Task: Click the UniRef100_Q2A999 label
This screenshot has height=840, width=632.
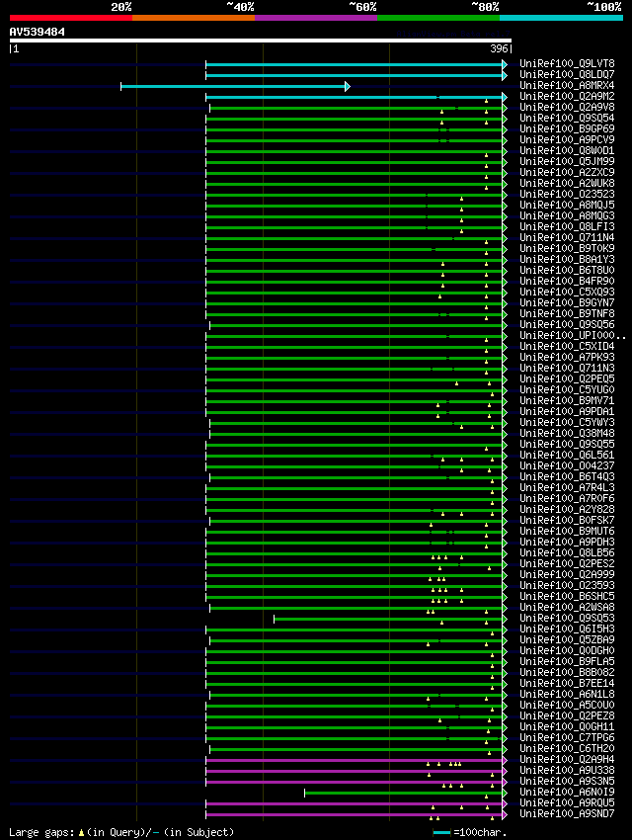Action: 567,575
